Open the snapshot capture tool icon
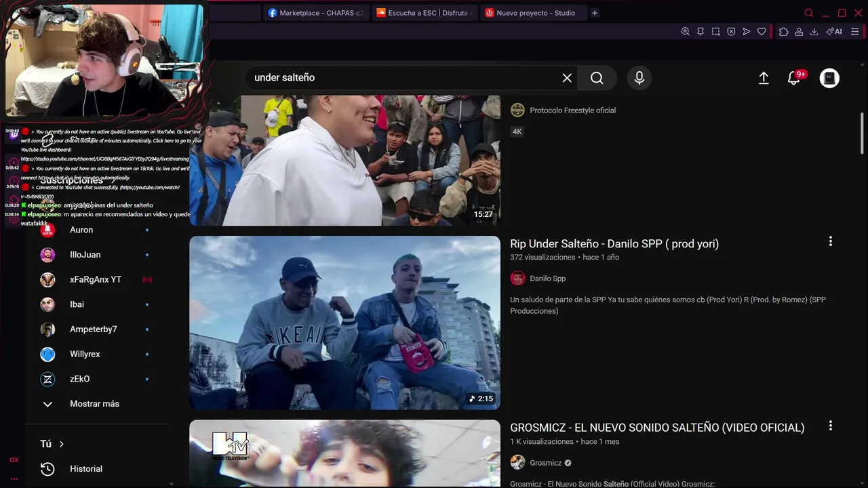The image size is (868, 488). (x=715, y=32)
